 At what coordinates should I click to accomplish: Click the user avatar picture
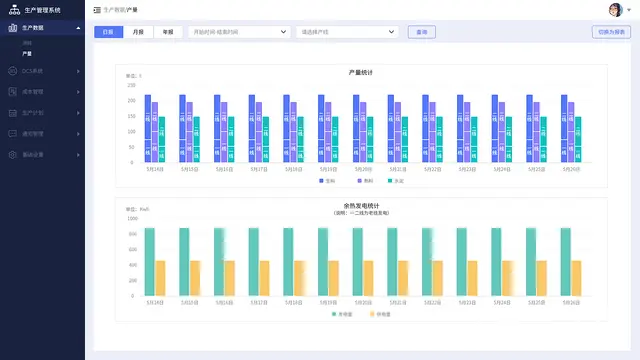[x=616, y=10]
